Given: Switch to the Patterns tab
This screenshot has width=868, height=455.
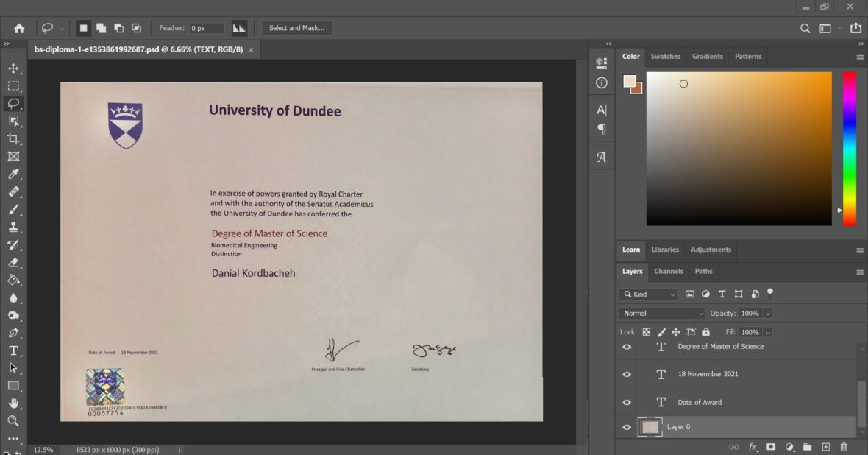Looking at the screenshot, I should [748, 57].
